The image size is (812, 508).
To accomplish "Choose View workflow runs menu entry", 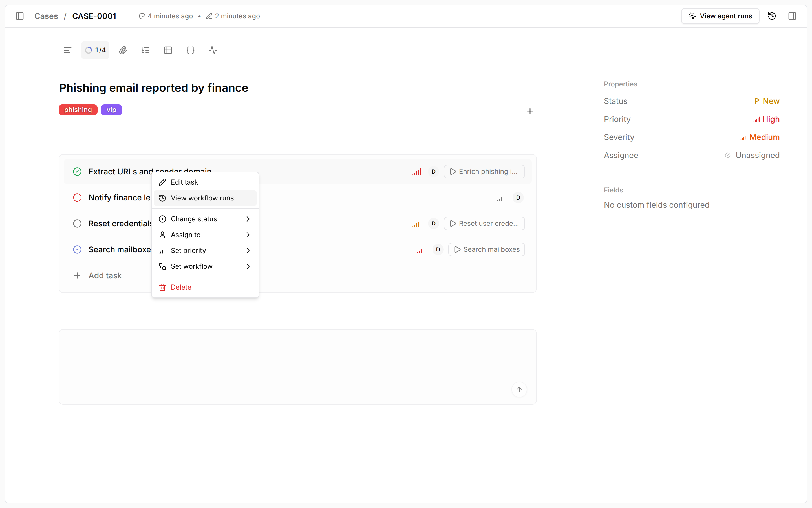I will pos(205,198).
